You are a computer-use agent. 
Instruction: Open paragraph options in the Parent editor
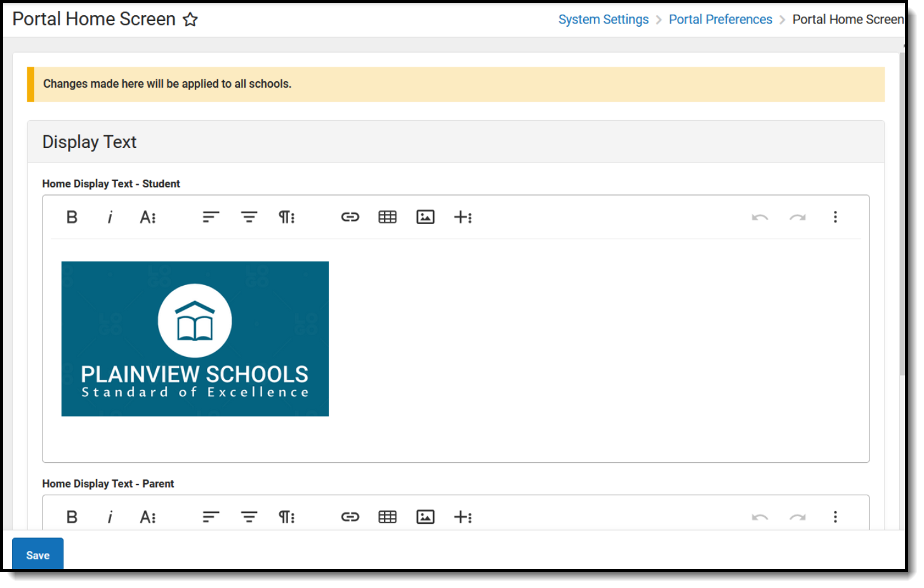pyautogui.click(x=287, y=517)
